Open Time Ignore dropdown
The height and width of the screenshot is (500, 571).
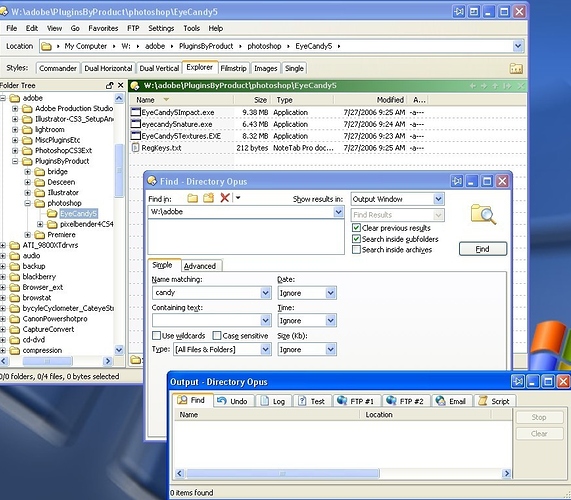click(x=330, y=320)
